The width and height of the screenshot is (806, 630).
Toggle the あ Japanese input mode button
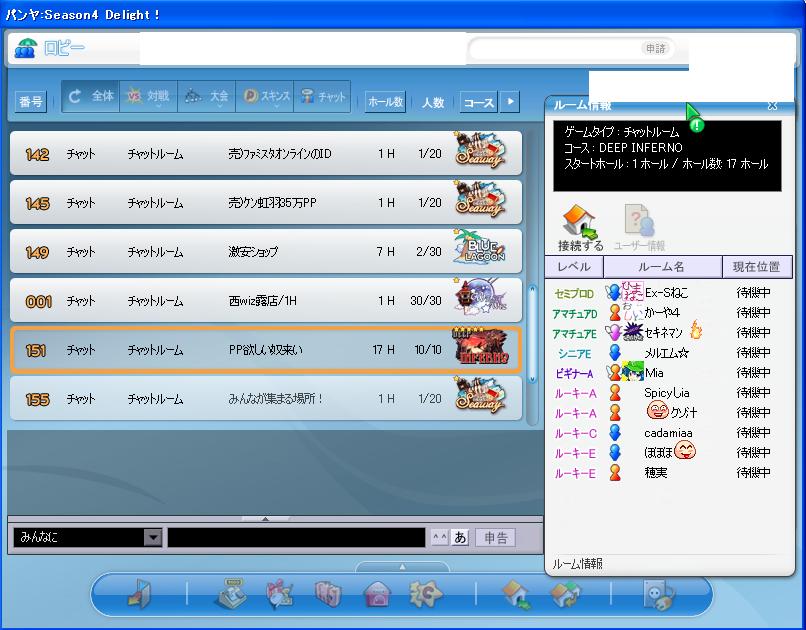tap(460, 538)
